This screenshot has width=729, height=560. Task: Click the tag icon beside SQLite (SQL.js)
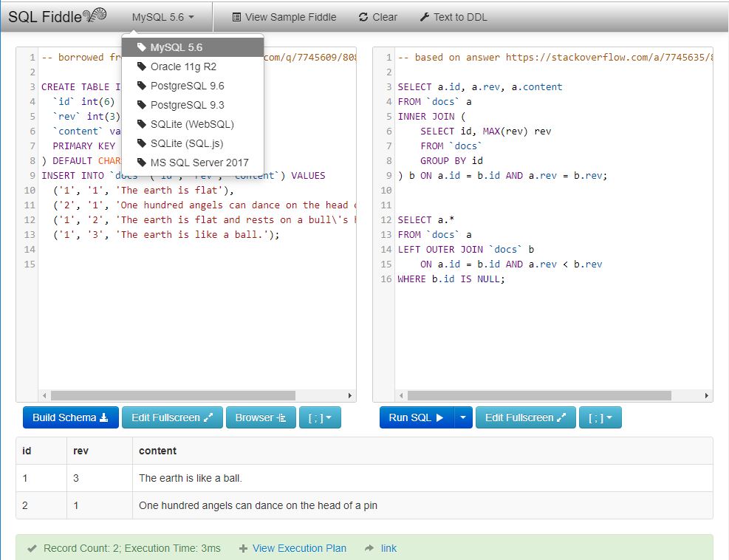pos(142,143)
